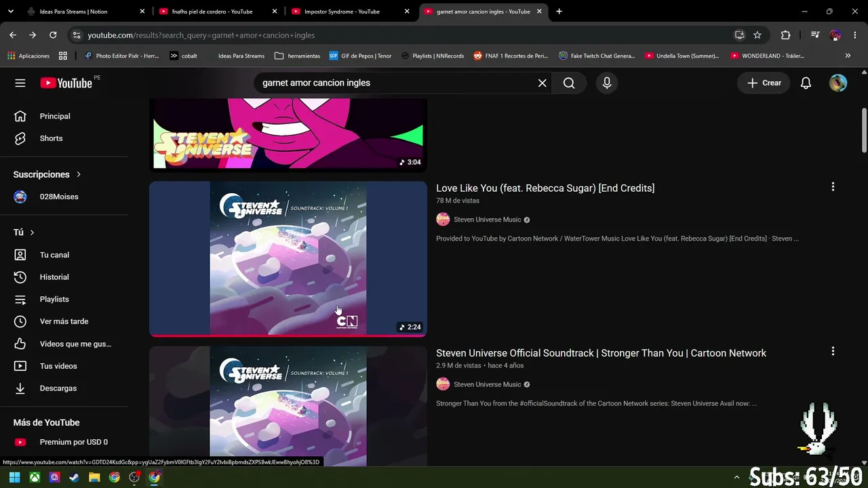Start voice search with the microphone
The height and width of the screenshot is (488, 868).
pos(607,83)
